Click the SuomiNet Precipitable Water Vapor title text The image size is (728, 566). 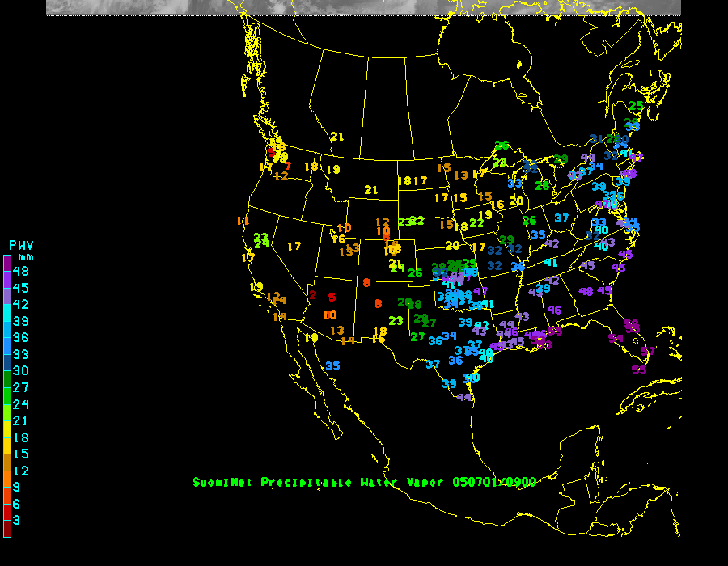click(318, 483)
